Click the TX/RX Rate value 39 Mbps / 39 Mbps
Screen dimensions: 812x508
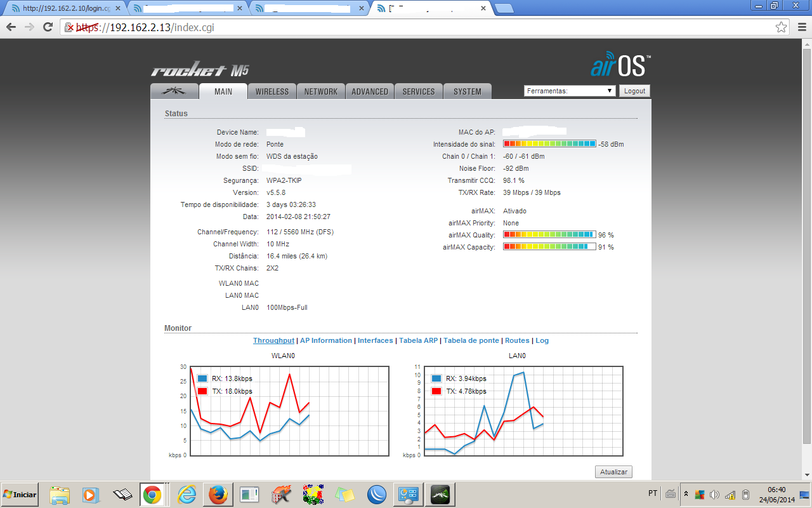pyautogui.click(x=532, y=192)
